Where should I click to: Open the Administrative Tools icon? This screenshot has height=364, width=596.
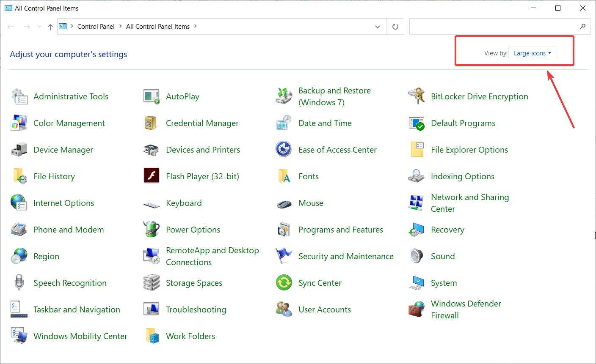19,96
